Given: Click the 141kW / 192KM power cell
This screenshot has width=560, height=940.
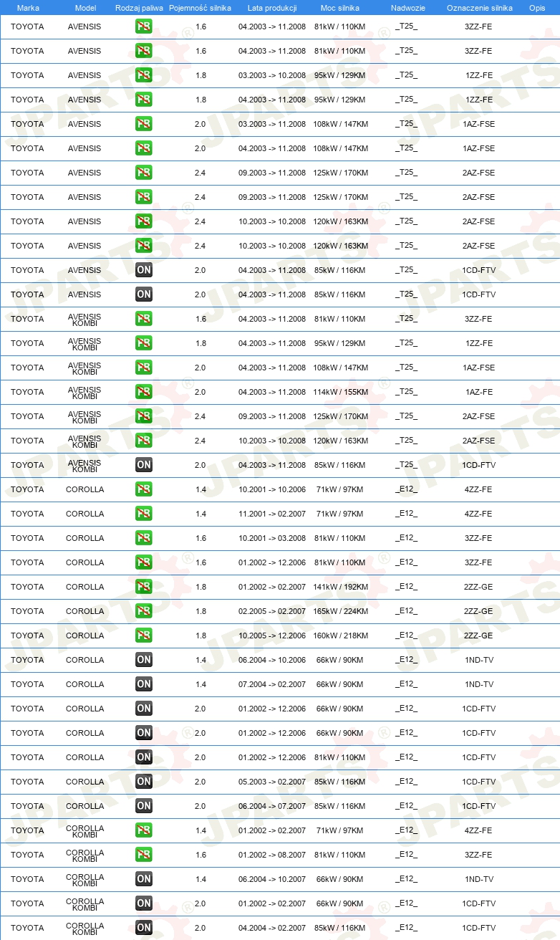Looking at the screenshot, I should (x=340, y=587).
